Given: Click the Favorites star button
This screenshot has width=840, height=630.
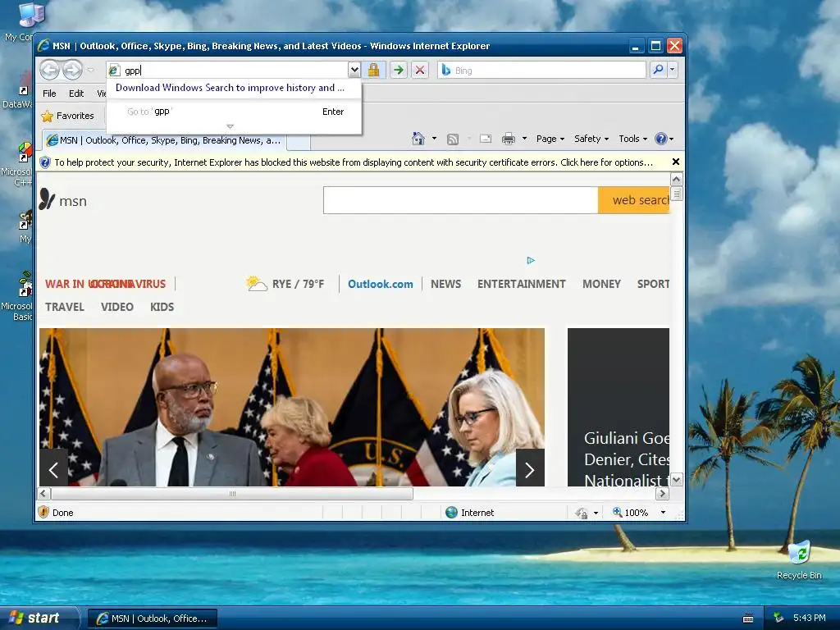Looking at the screenshot, I should [68, 116].
